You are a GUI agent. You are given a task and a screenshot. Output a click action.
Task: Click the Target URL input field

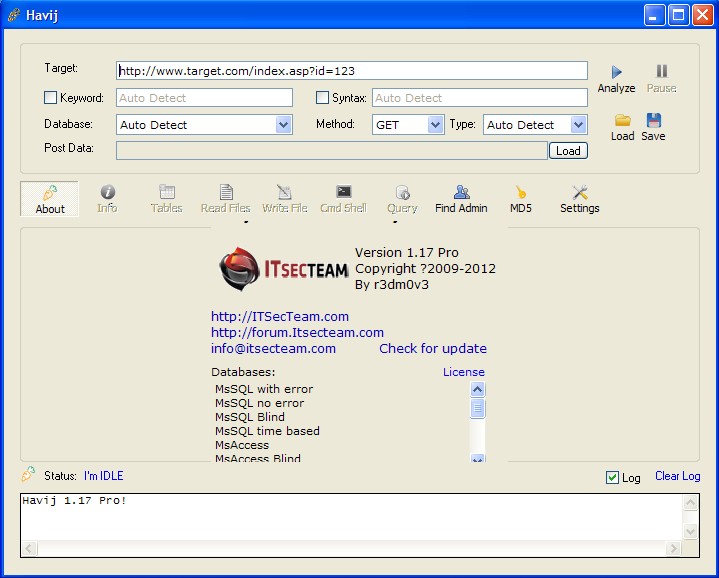click(352, 71)
